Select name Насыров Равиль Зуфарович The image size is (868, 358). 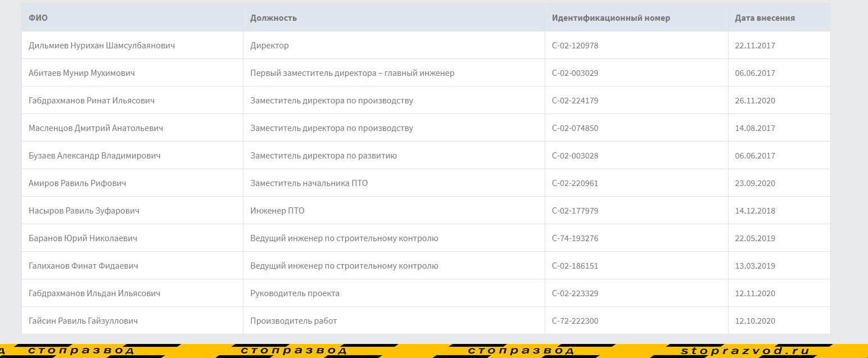point(84,211)
